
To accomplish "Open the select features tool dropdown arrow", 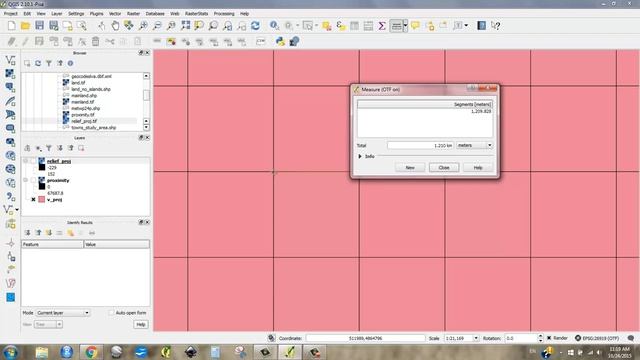I will click(316, 26).
